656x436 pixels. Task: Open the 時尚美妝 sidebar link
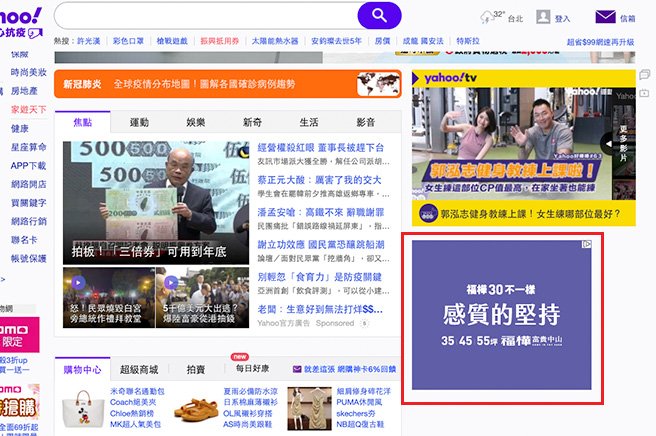28,72
